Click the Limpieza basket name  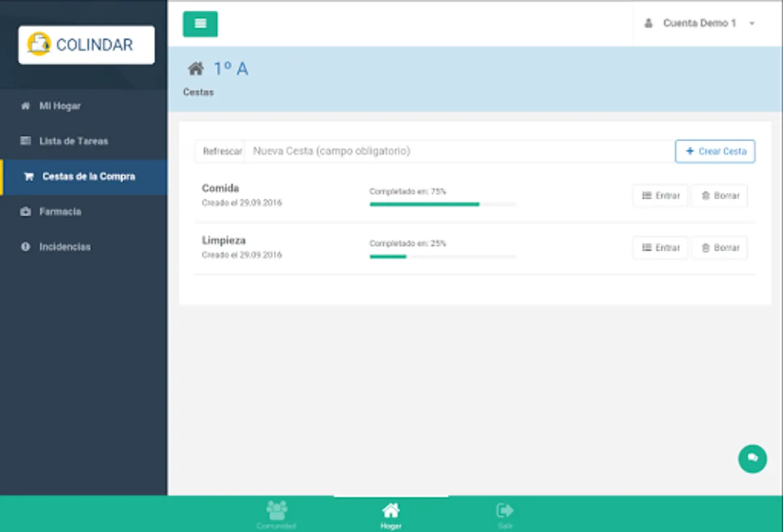coord(224,240)
